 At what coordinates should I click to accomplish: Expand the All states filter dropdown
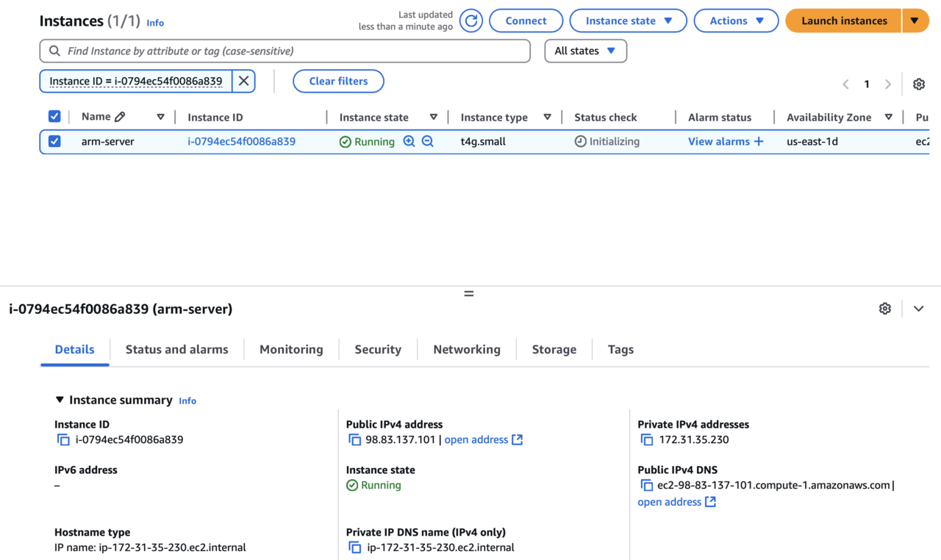585,51
